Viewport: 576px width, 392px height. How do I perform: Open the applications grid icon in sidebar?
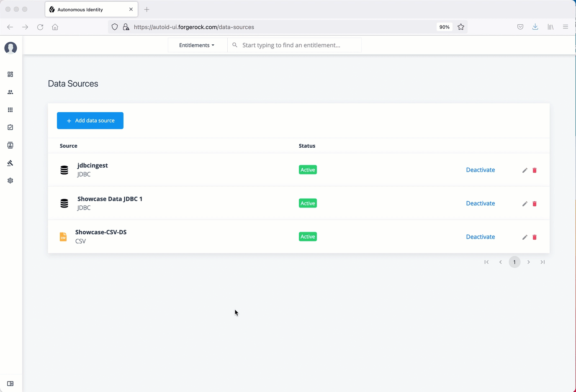[10, 110]
